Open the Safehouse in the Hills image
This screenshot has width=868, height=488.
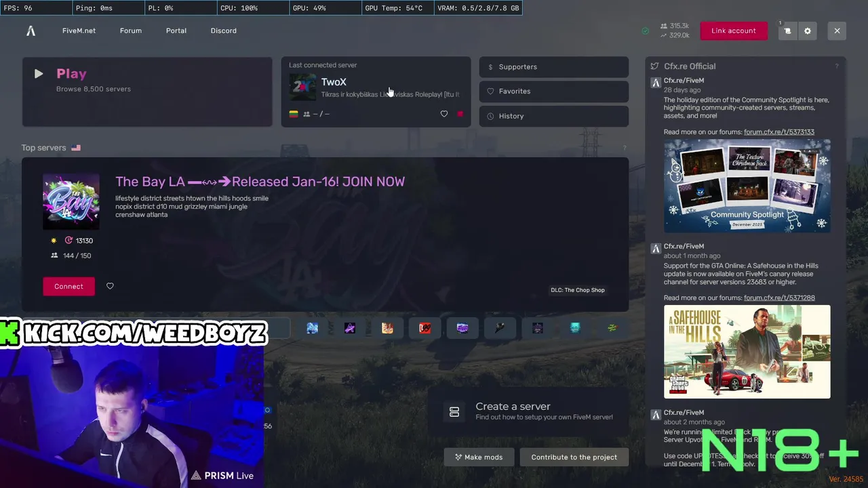(747, 352)
